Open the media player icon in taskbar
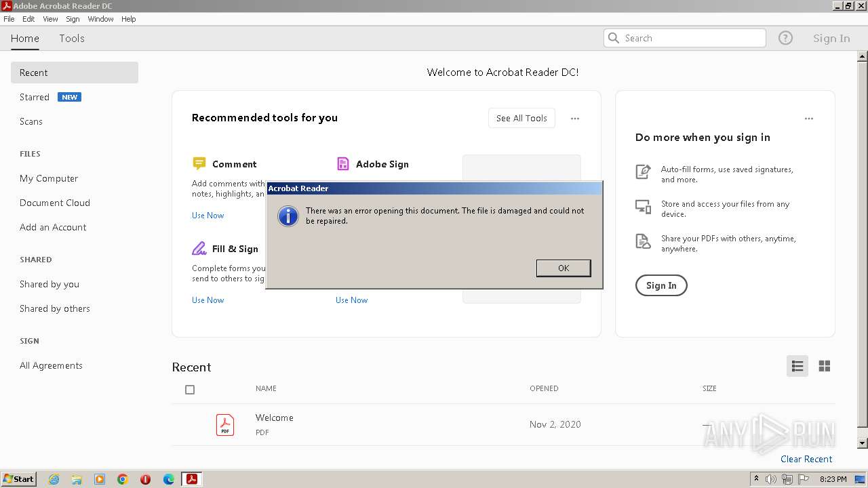868x488 pixels. pyautogui.click(x=100, y=479)
